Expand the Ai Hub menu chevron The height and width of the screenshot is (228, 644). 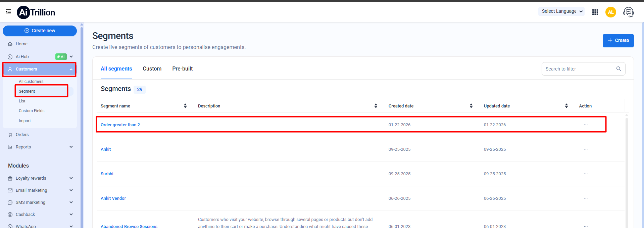pyautogui.click(x=71, y=57)
